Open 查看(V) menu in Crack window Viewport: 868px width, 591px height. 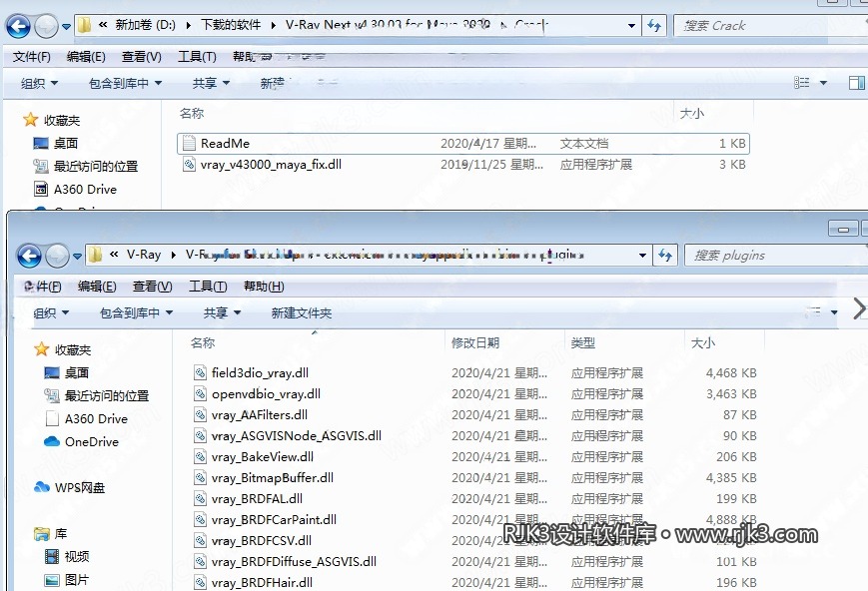click(141, 57)
